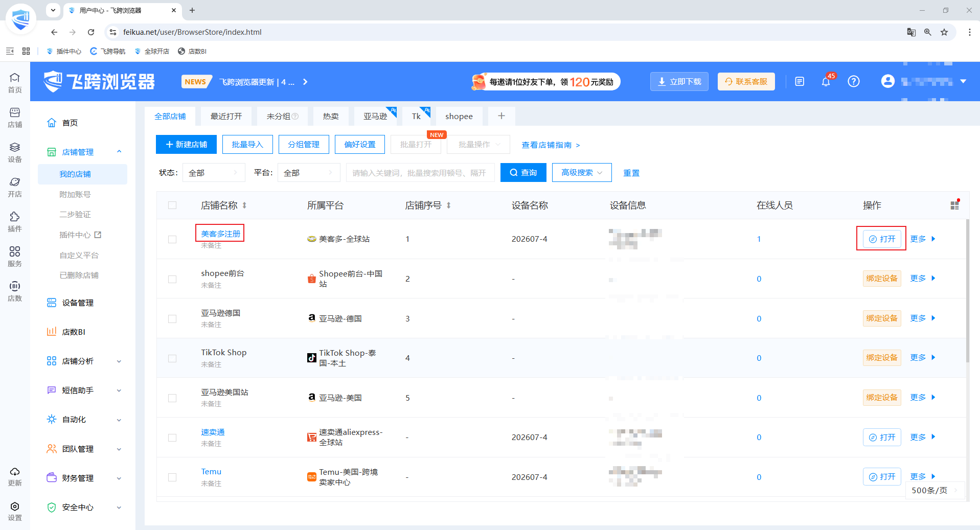Click the browser translate page icon
The image size is (980, 530).
click(x=911, y=32)
